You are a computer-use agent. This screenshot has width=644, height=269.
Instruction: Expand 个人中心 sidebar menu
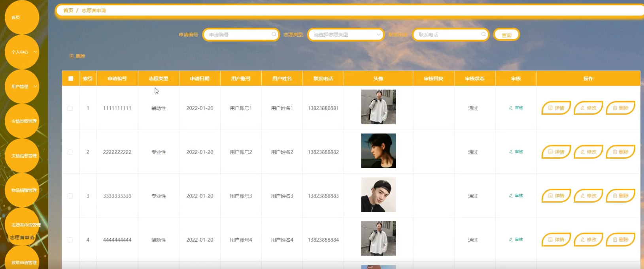point(22,52)
